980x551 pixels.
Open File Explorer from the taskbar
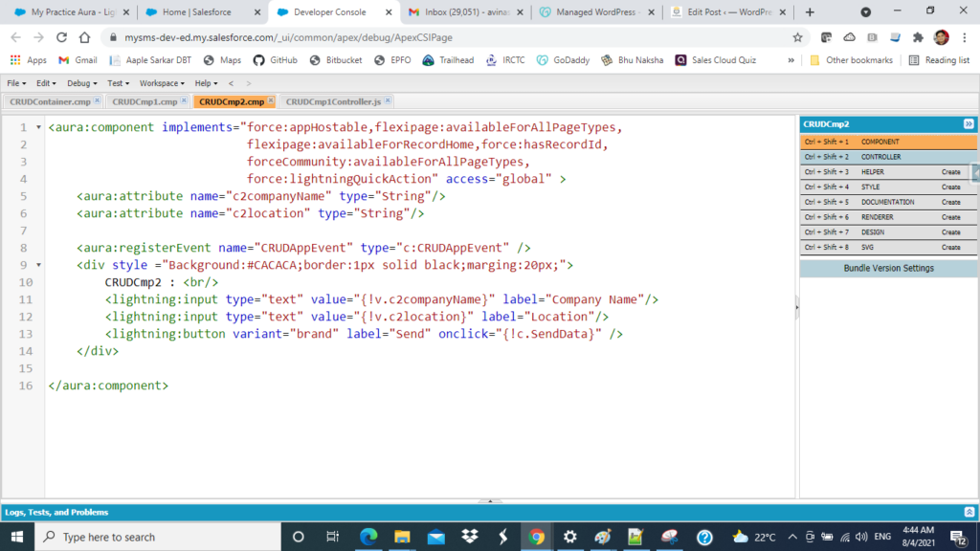[402, 537]
